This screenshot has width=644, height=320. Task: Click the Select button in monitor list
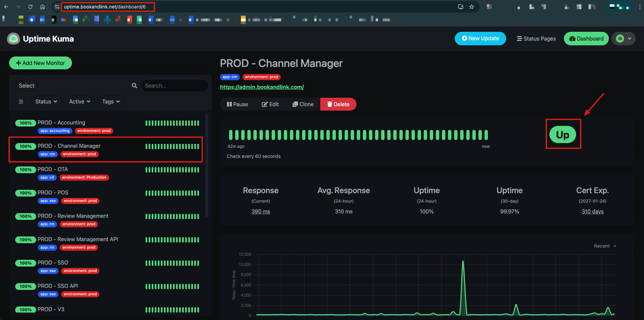point(27,86)
